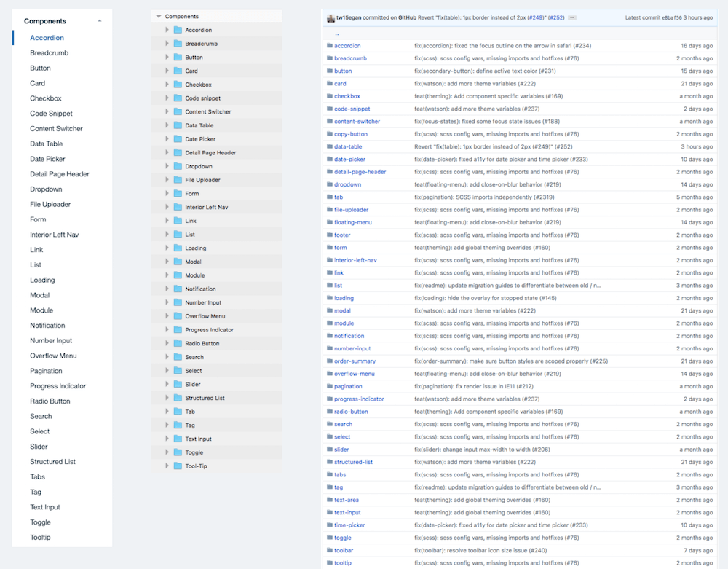Collapse the Components root in the folder tree

click(159, 16)
